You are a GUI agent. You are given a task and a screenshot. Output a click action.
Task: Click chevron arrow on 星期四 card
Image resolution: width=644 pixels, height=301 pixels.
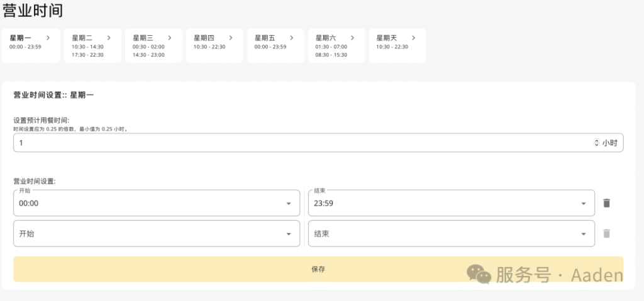pos(230,38)
